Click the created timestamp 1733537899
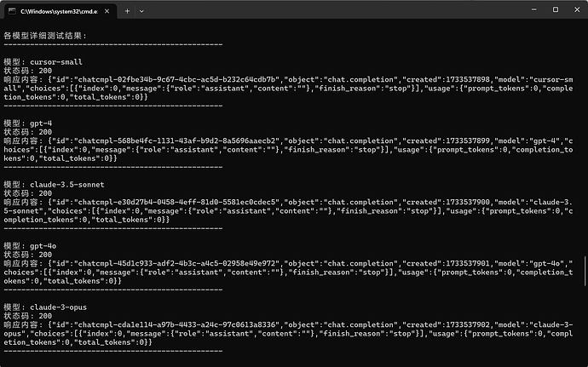588x367 pixels. click(468, 141)
